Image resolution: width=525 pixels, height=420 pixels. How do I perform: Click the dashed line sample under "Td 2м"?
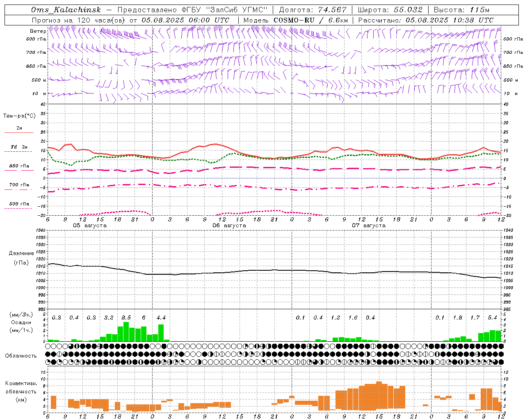point(18,151)
